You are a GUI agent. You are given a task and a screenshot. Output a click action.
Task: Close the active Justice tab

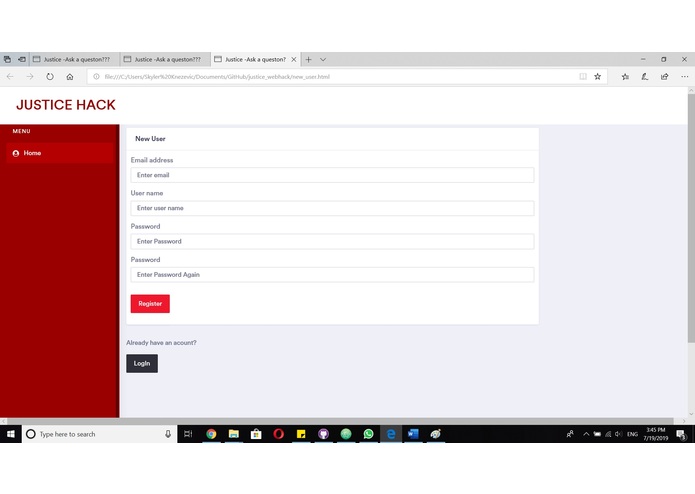(293, 59)
